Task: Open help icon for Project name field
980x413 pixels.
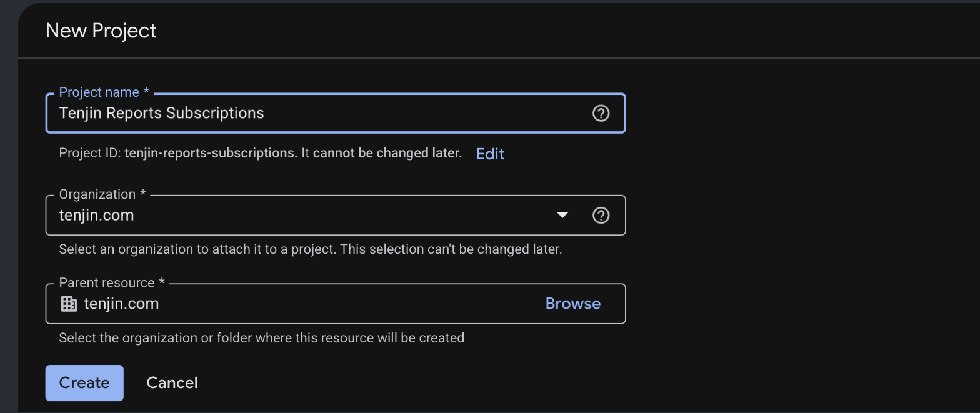Action: point(601,113)
